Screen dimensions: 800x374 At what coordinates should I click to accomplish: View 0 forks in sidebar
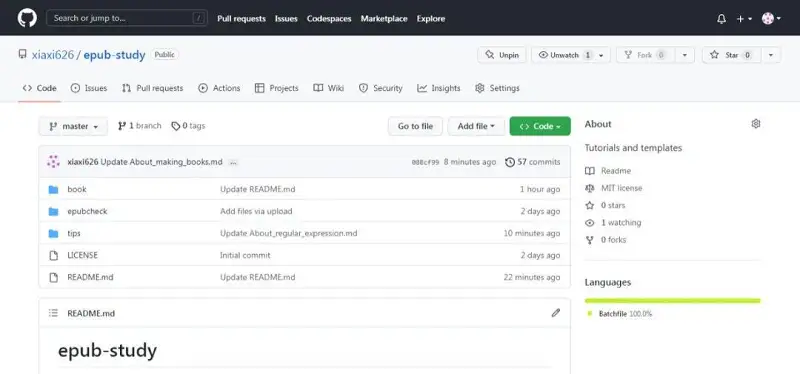(x=606, y=240)
